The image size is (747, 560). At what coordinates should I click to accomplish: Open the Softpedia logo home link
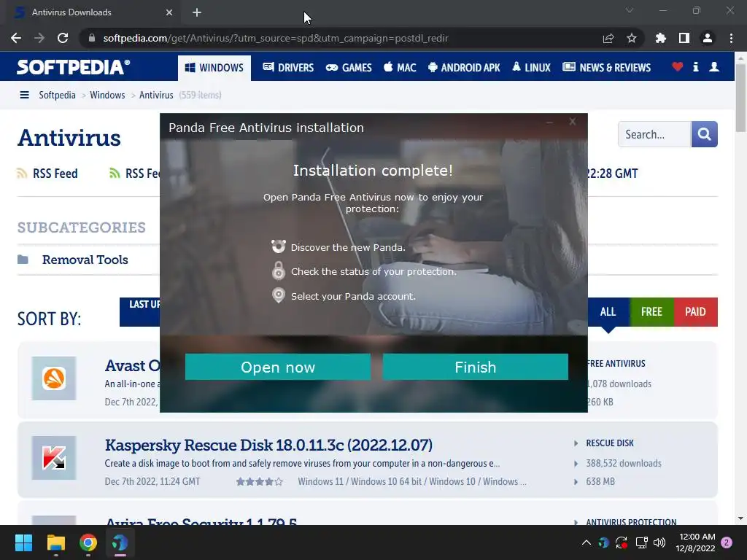click(x=74, y=66)
